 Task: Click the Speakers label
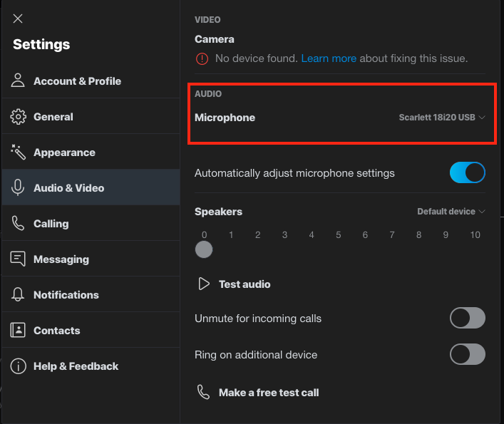tap(218, 212)
